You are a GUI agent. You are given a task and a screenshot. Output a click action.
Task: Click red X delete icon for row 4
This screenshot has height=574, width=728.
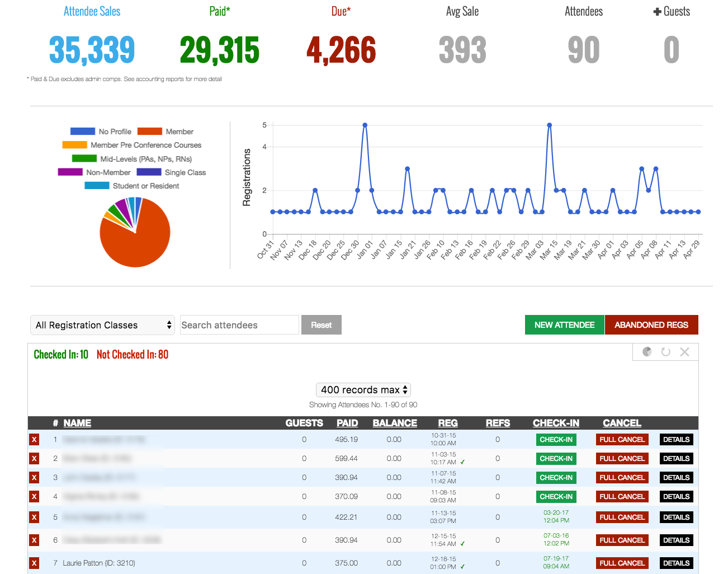(x=34, y=497)
